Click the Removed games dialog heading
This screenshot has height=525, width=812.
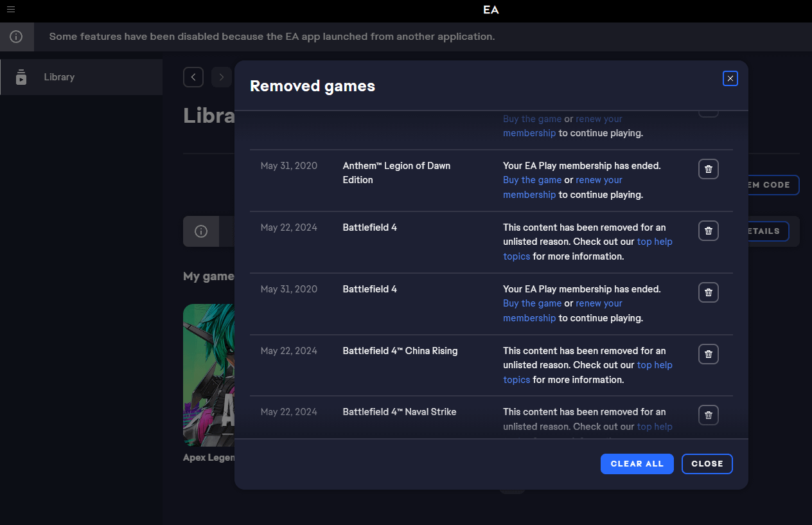[x=312, y=86]
